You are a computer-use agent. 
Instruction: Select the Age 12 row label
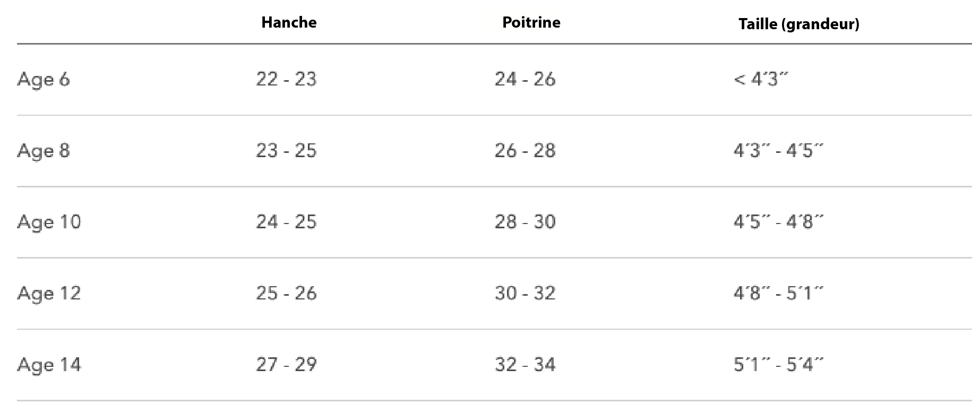tap(49, 293)
